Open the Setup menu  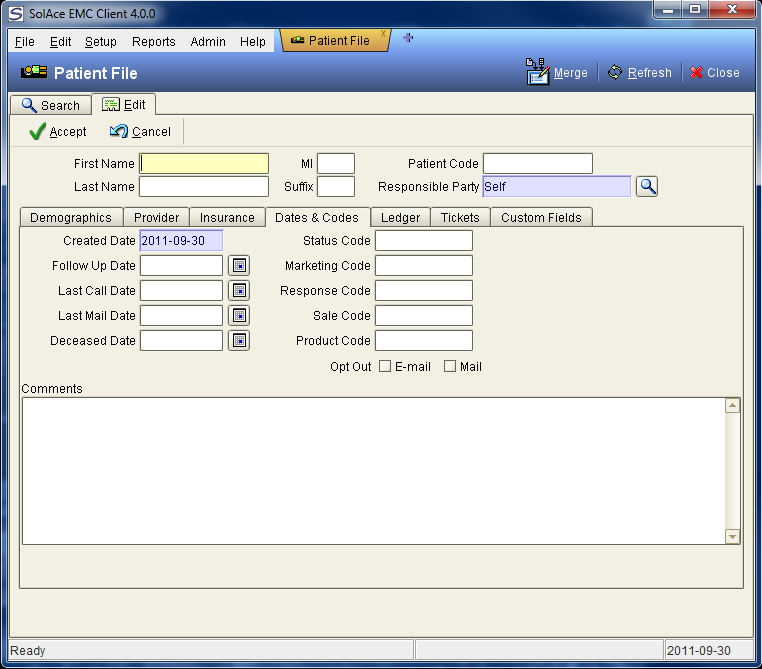[101, 42]
